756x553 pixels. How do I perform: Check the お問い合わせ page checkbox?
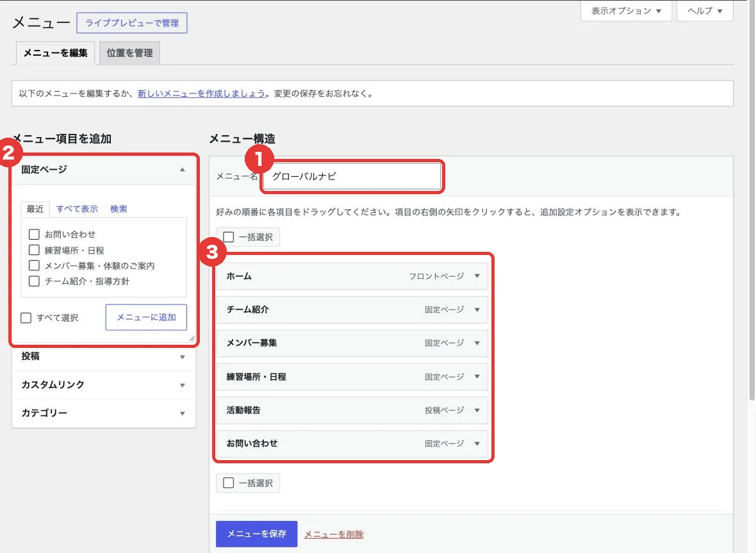pos(34,235)
